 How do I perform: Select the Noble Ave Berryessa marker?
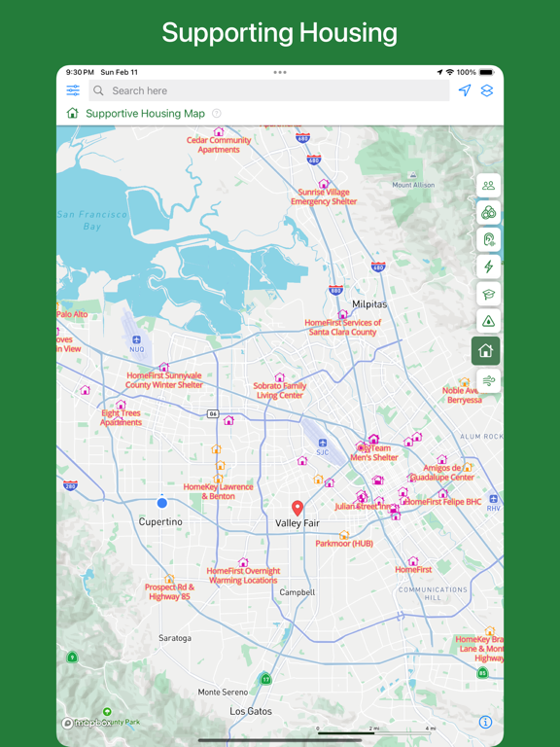[465, 382]
